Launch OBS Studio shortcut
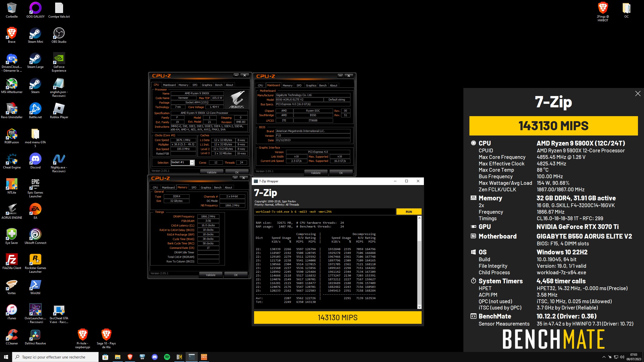Screen dimensions: 644x362 click(59, 35)
